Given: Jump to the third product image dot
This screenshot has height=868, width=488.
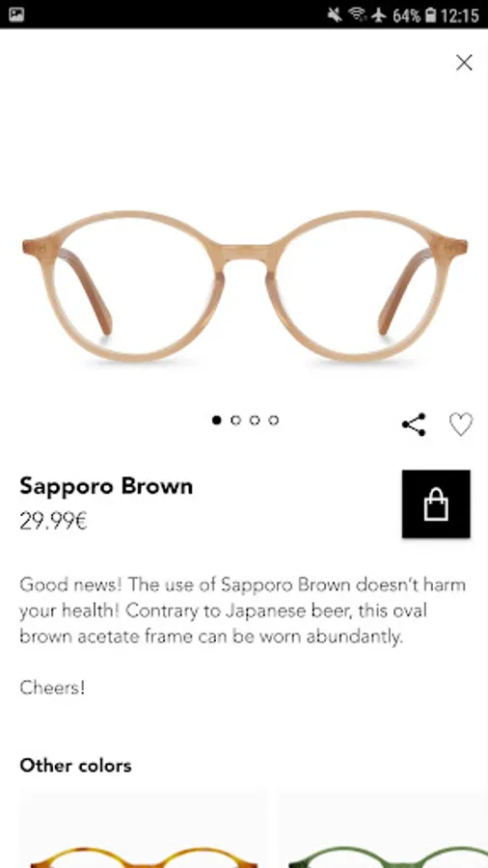Looking at the screenshot, I should [255, 420].
